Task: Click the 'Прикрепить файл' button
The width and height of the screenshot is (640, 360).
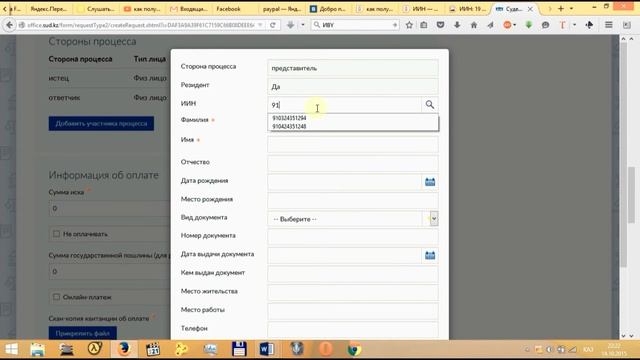Action: point(82,333)
